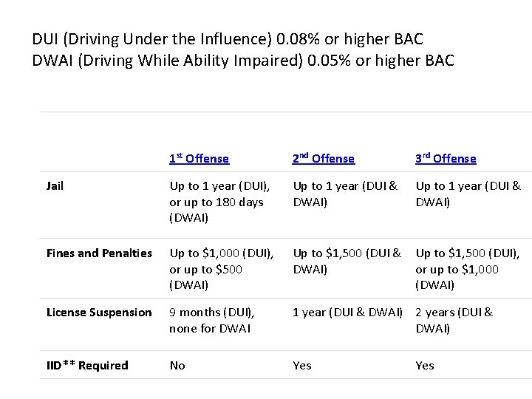
Task: Click the DUI 0.08% BAC heading line
Action: 228,37
